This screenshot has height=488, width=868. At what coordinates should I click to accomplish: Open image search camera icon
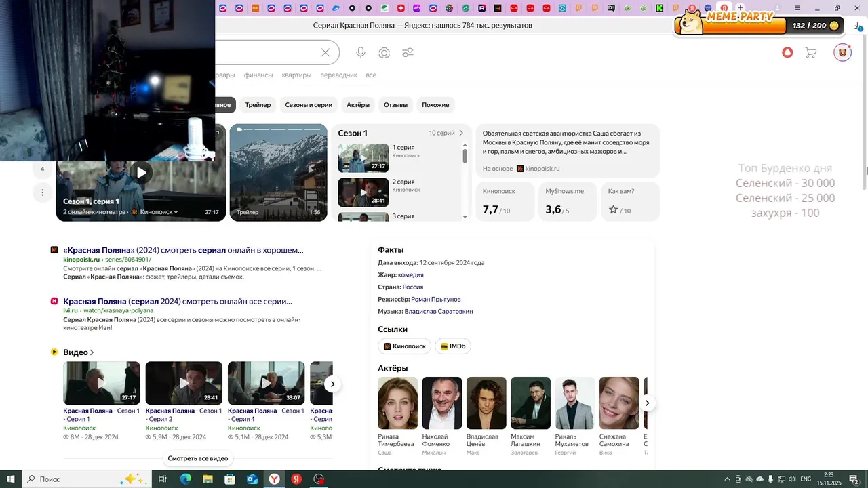384,53
